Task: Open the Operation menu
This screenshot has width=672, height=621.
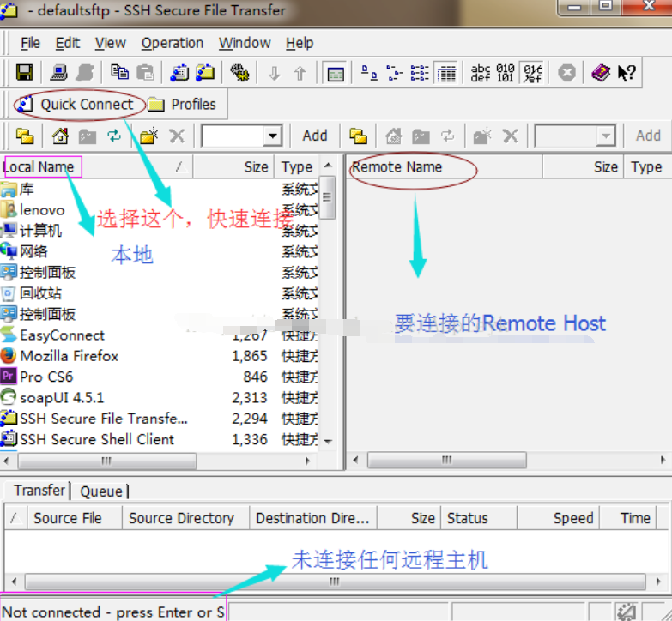Action: tap(173, 43)
